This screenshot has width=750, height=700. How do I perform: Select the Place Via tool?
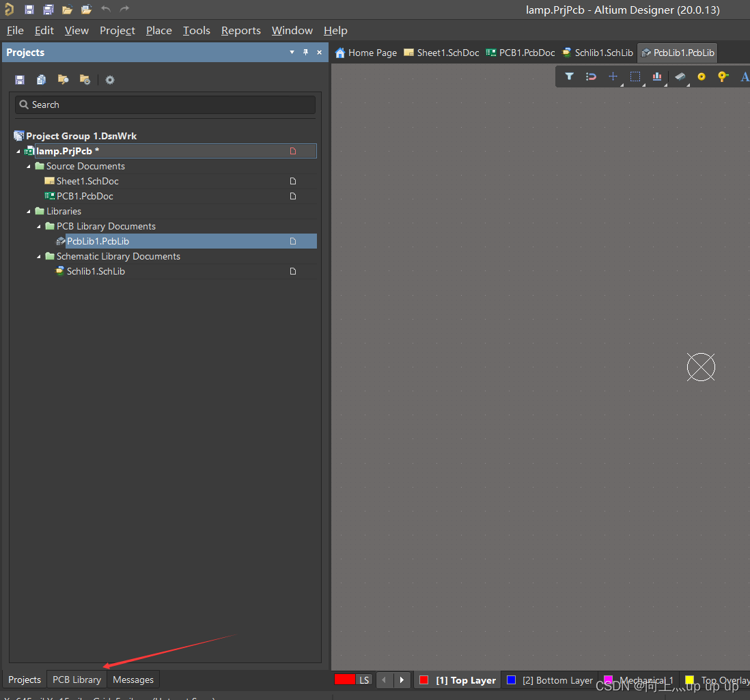coord(723,76)
